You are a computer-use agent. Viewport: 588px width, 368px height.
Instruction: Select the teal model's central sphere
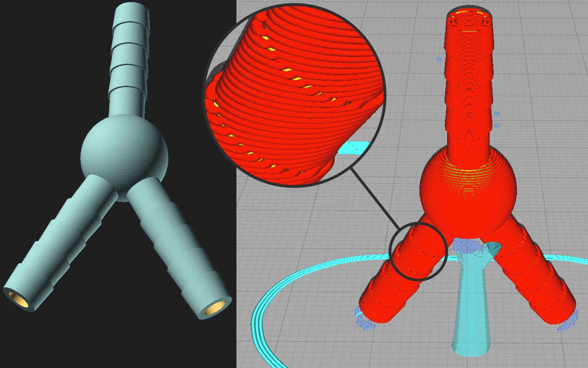pos(124,157)
